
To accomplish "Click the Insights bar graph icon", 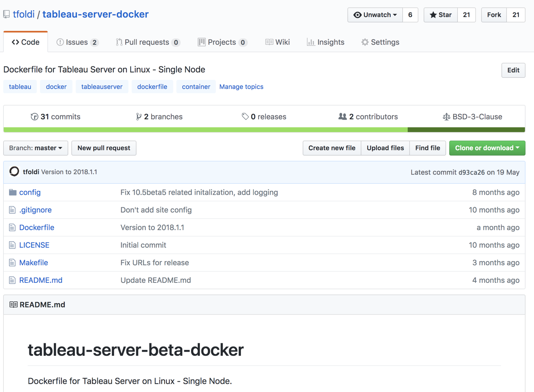I will click(311, 42).
